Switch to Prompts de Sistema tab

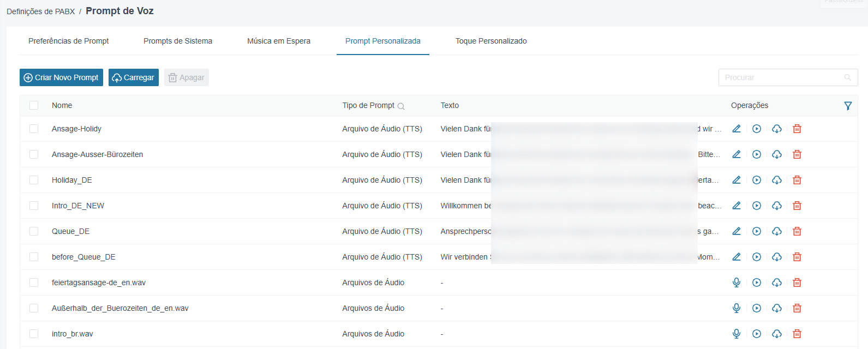coord(178,41)
